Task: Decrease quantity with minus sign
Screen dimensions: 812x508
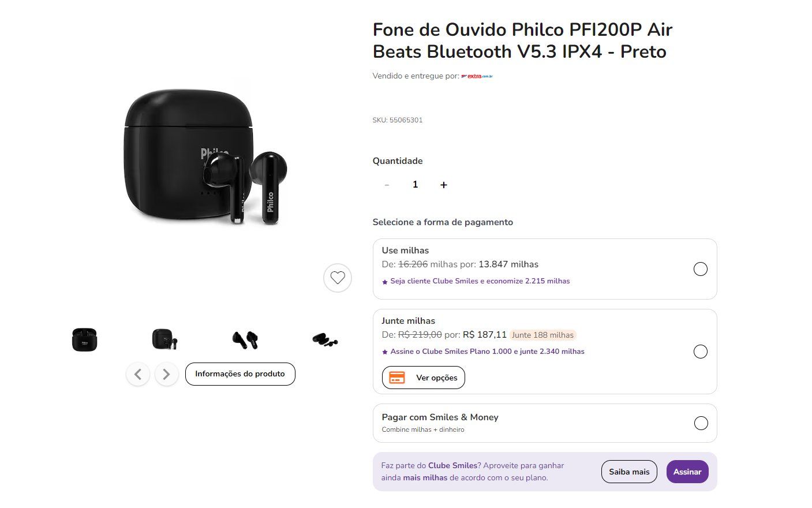Action: point(387,185)
